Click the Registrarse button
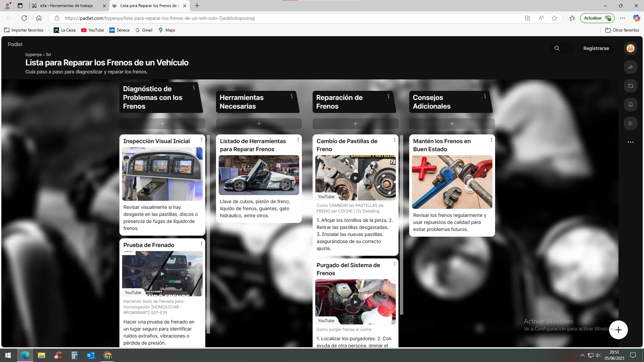The height and width of the screenshot is (362, 644). [x=596, y=48]
